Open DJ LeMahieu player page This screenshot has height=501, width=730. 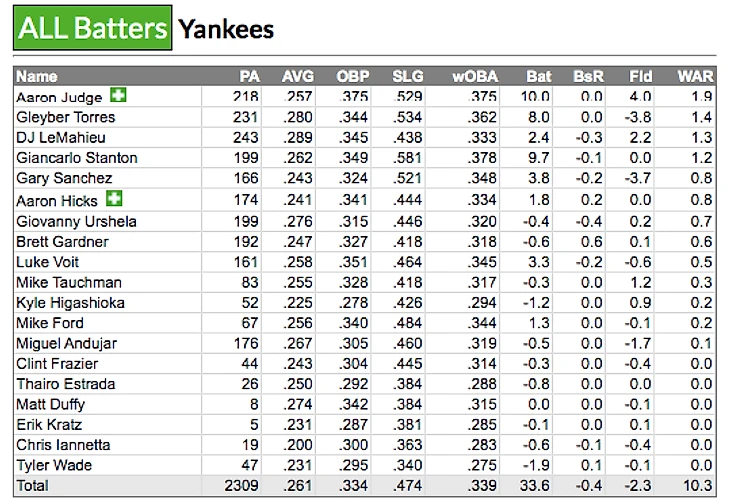[x=61, y=137]
